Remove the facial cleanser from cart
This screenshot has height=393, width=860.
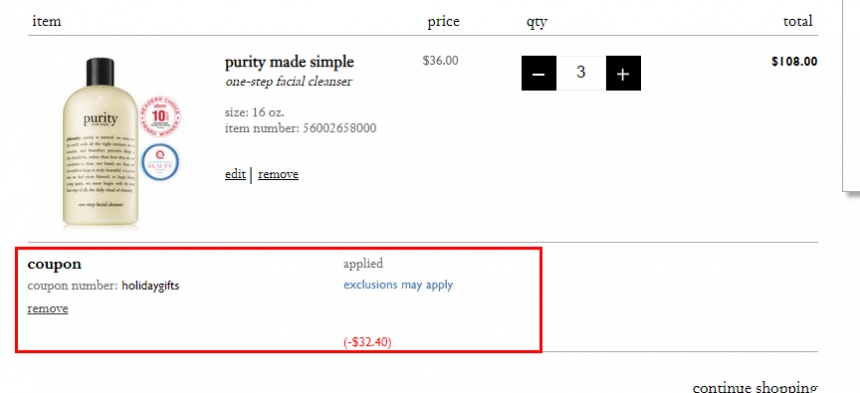[x=278, y=174]
